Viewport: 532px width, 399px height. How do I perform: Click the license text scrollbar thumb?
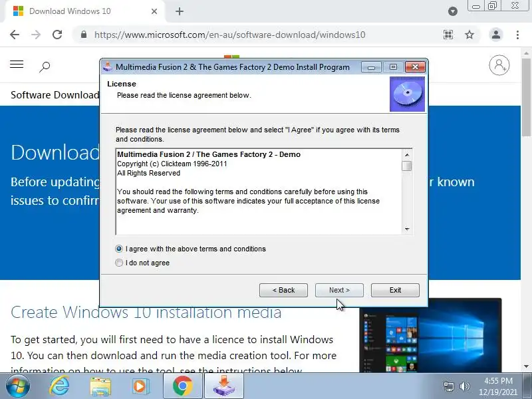(407, 166)
